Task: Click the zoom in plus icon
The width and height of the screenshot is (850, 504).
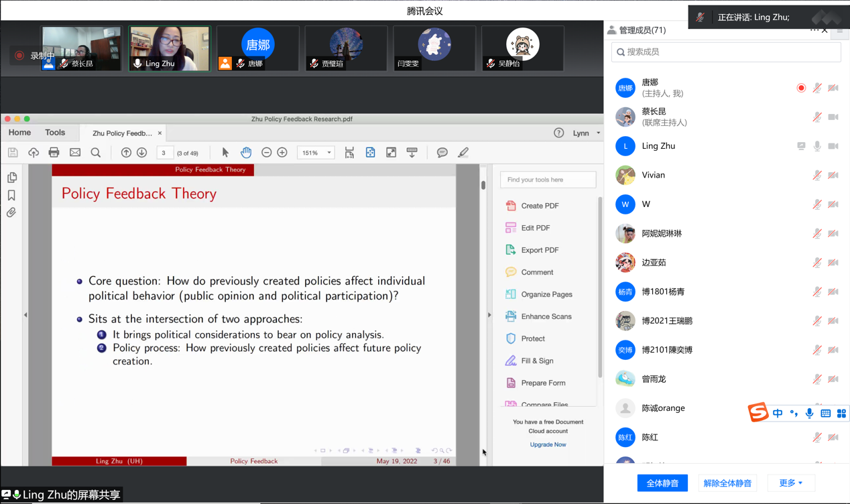Action: click(282, 153)
